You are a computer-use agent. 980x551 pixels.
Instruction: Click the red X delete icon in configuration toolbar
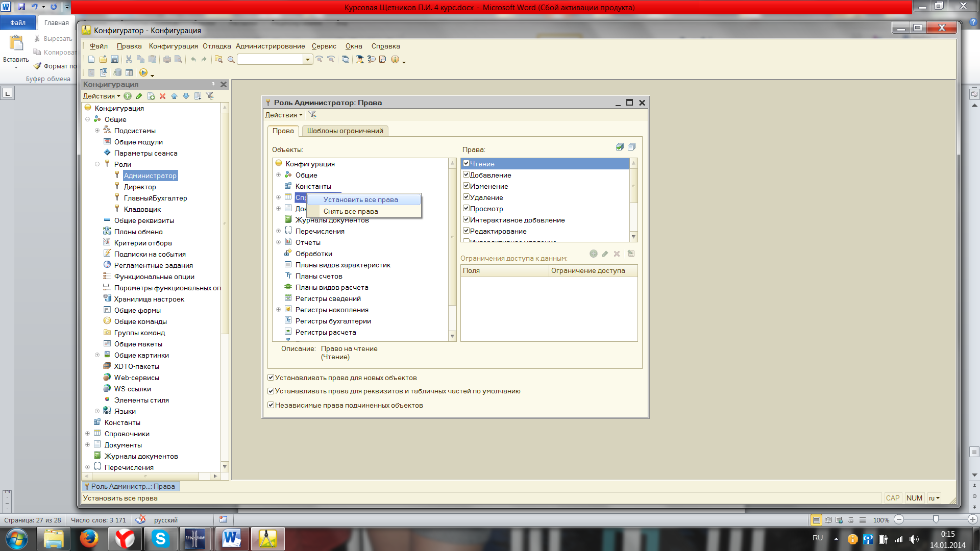coord(163,96)
